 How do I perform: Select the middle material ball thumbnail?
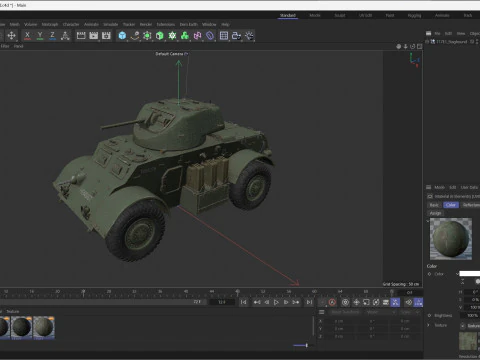[22, 328]
